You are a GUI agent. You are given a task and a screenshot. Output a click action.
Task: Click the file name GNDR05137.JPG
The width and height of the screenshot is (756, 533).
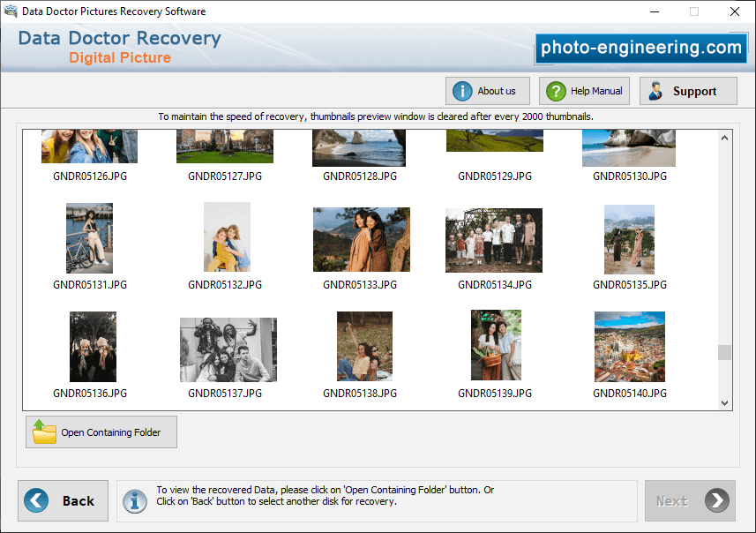225,394
